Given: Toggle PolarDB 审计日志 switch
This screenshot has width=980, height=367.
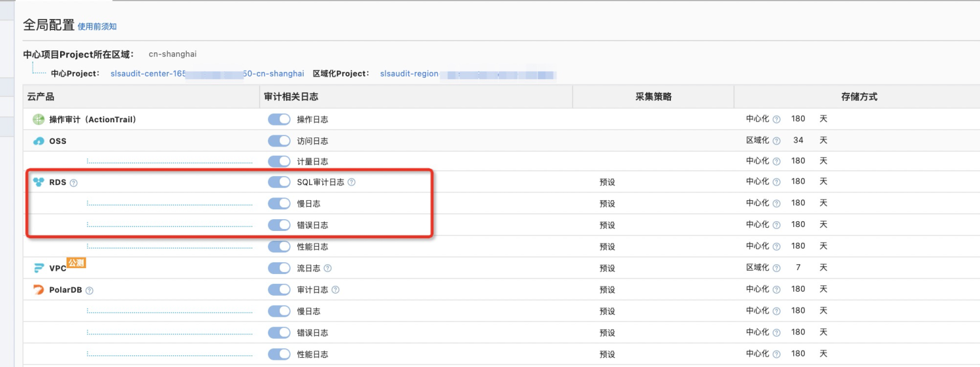Looking at the screenshot, I should click(279, 289).
